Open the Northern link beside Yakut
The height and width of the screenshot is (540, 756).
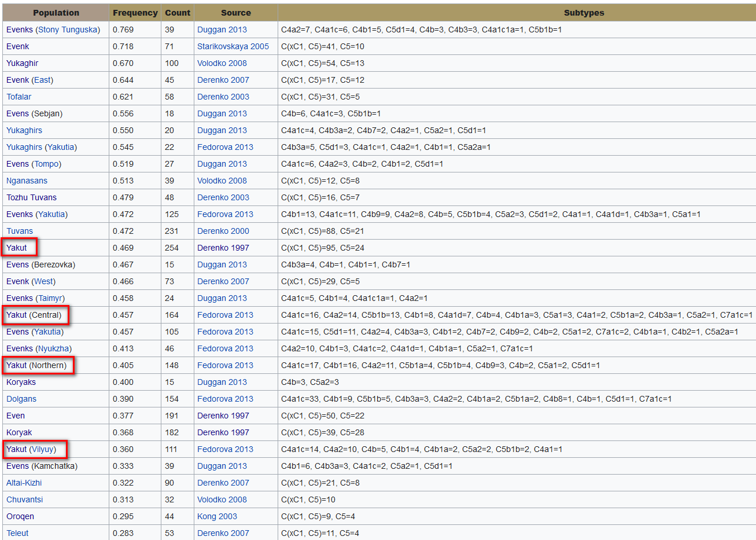(48, 365)
